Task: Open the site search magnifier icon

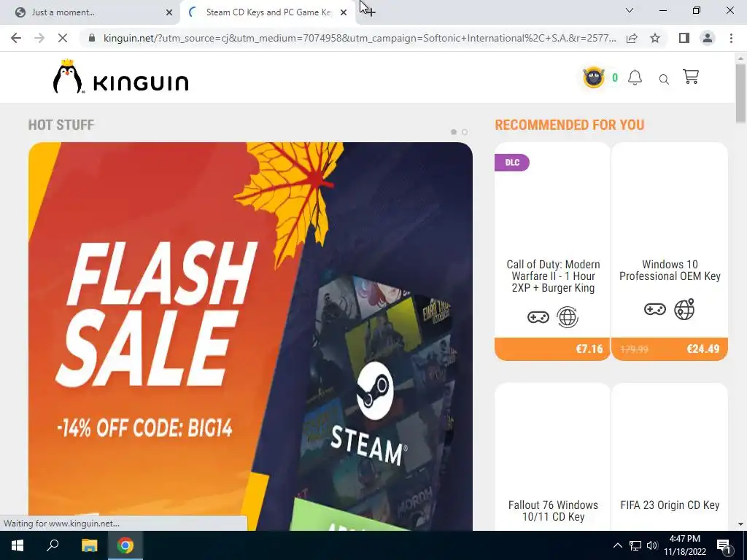Action: [664, 79]
